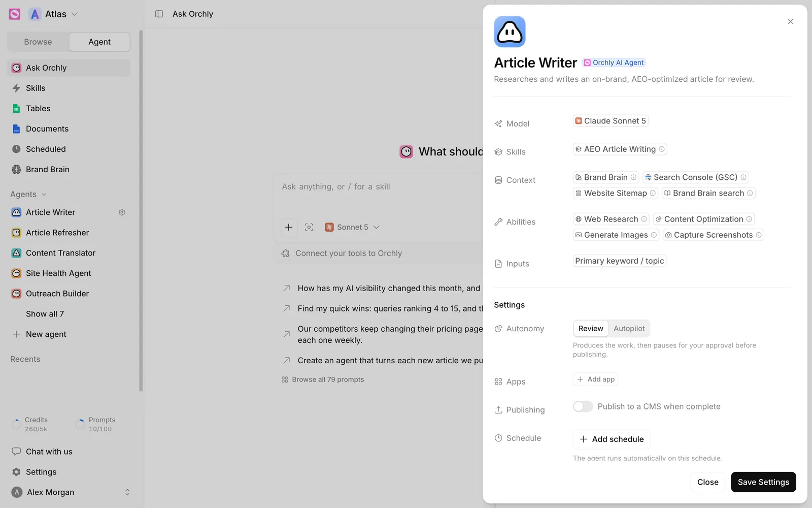Enable Publish to a CMS when complete
Image resolution: width=812 pixels, height=508 pixels.
pos(583,406)
